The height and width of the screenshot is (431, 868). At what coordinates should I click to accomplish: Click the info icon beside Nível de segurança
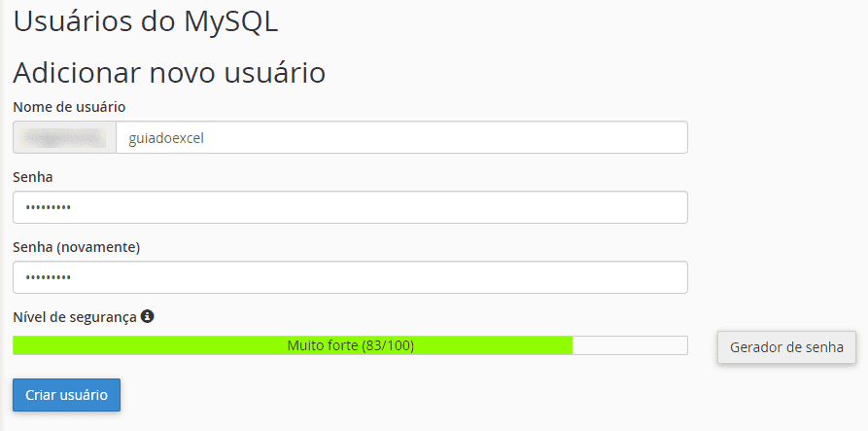[x=147, y=316]
